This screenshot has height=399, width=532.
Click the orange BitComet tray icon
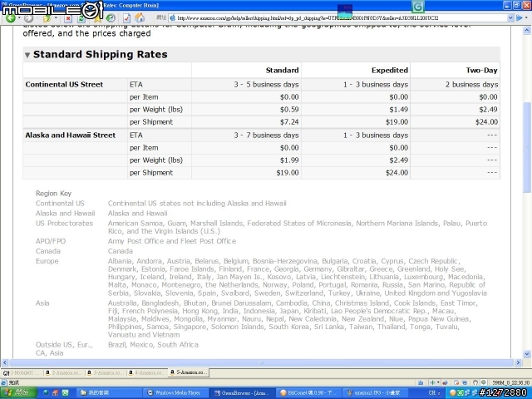point(452,393)
